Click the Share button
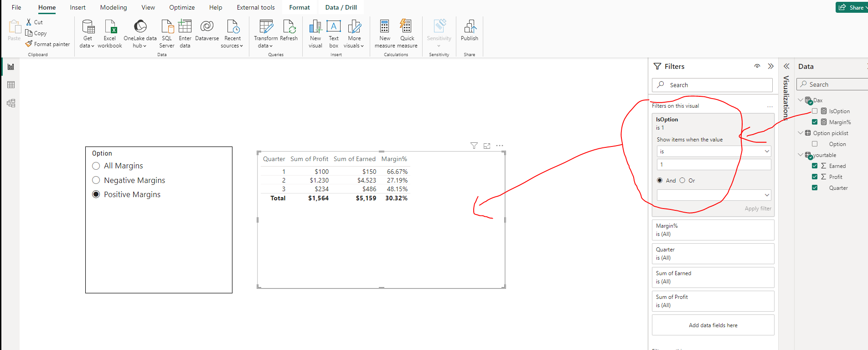 (x=852, y=7)
